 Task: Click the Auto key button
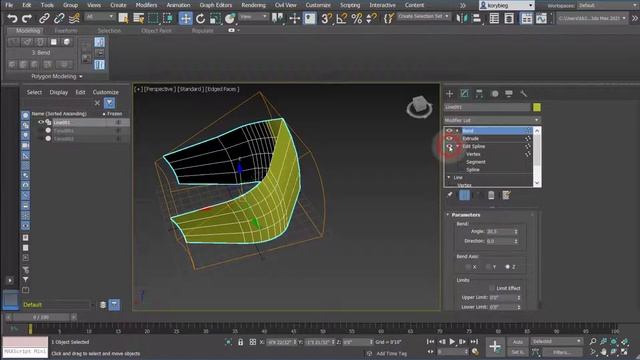click(x=518, y=342)
